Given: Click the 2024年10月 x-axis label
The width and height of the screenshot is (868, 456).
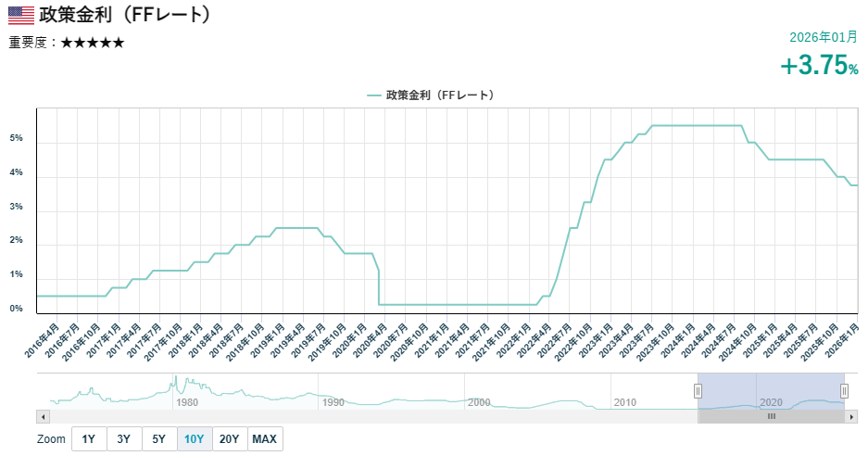Looking at the screenshot, I should (736, 341).
